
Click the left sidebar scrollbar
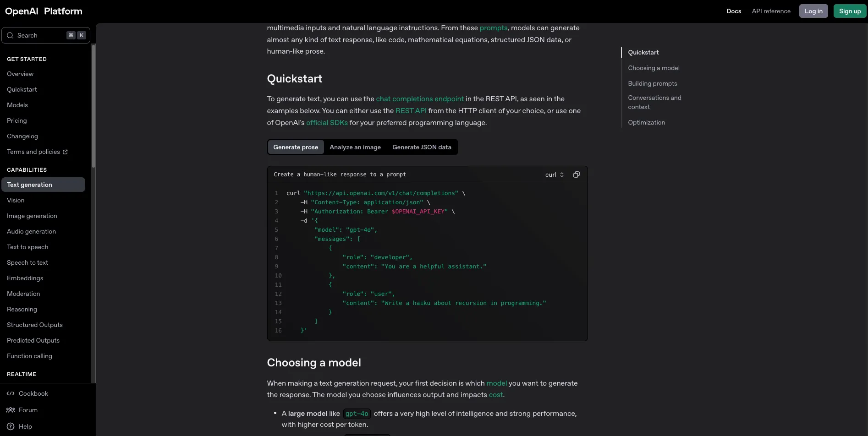(x=93, y=106)
